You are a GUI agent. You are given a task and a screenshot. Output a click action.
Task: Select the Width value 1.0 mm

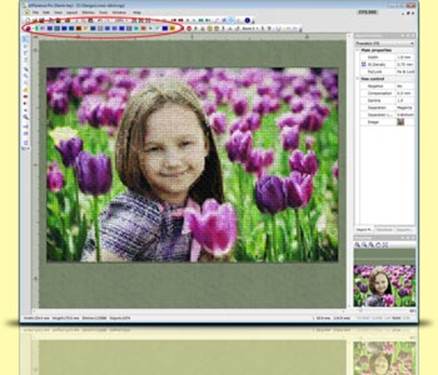[x=405, y=57]
